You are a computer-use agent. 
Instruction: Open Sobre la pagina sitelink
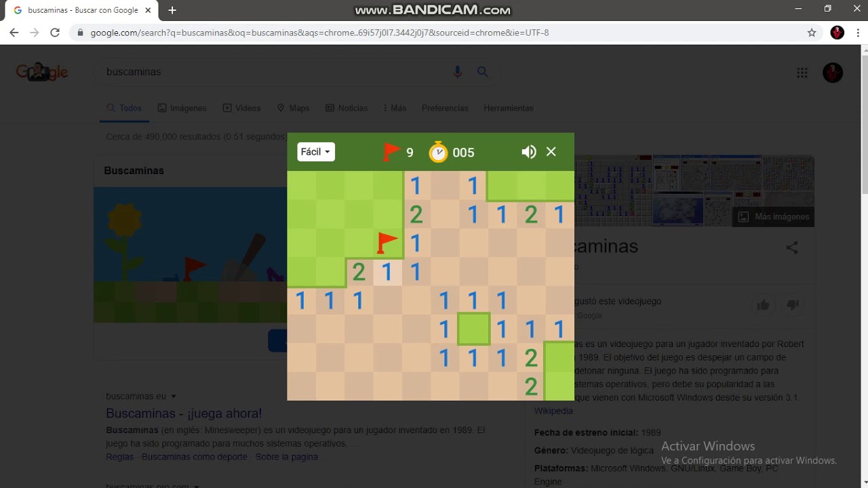[x=287, y=457]
